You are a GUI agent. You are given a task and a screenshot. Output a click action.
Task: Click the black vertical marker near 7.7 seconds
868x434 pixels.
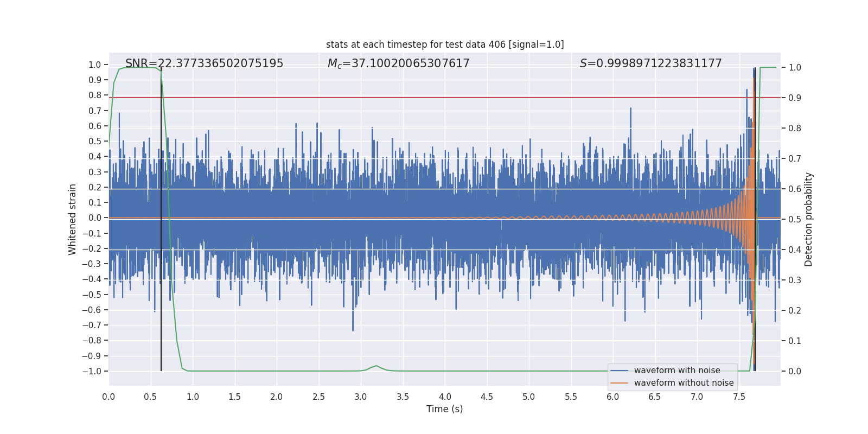point(755,219)
